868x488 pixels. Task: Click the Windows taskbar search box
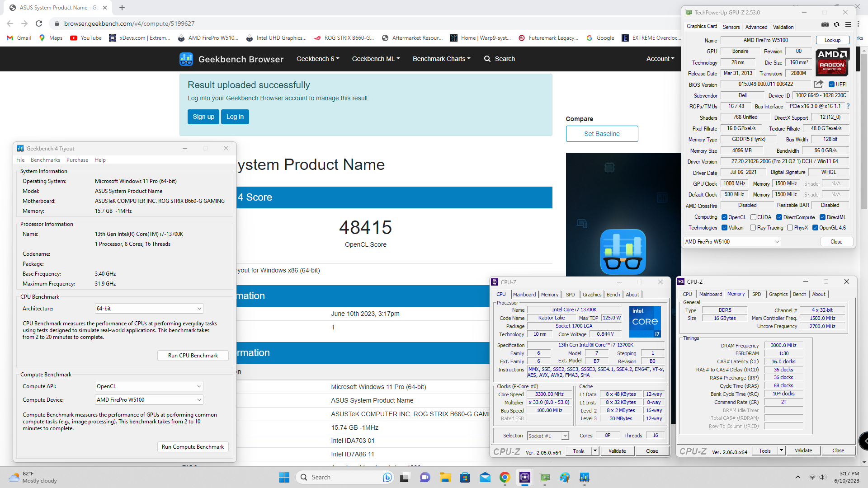pyautogui.click(x=344, y=477)
